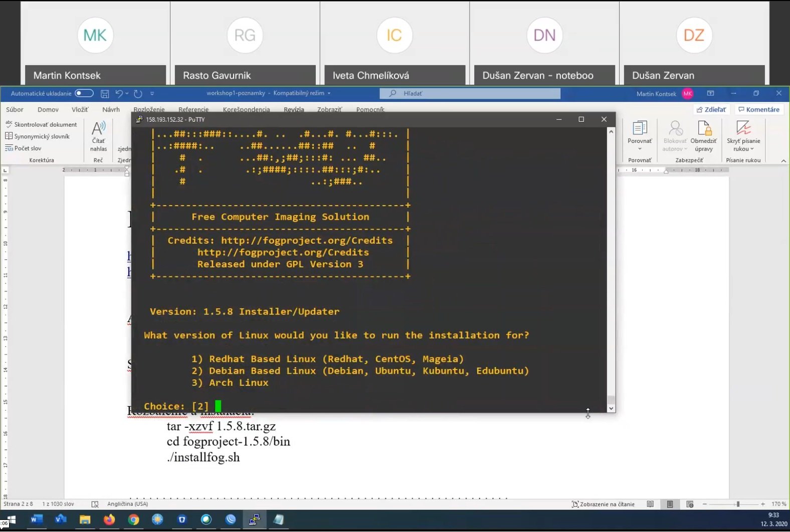
Task: Expand the quick access toolbar customization arrow
Action: click(152, 93)
